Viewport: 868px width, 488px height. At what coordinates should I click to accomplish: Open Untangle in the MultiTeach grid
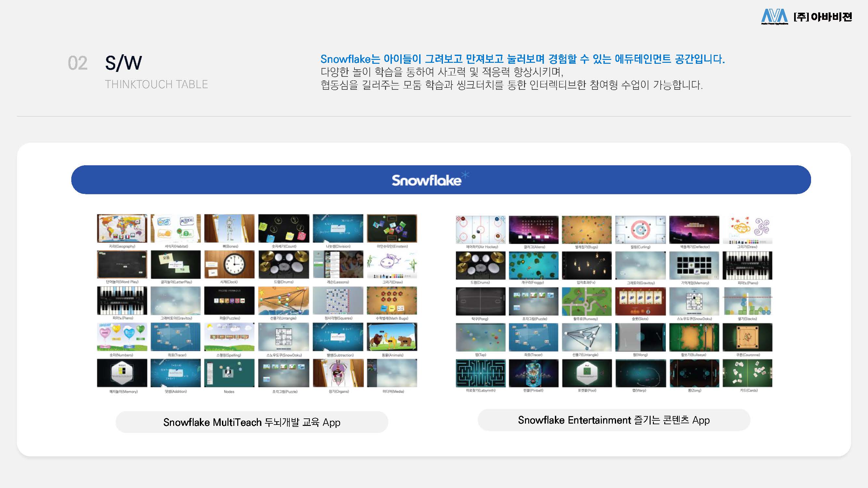284,300
